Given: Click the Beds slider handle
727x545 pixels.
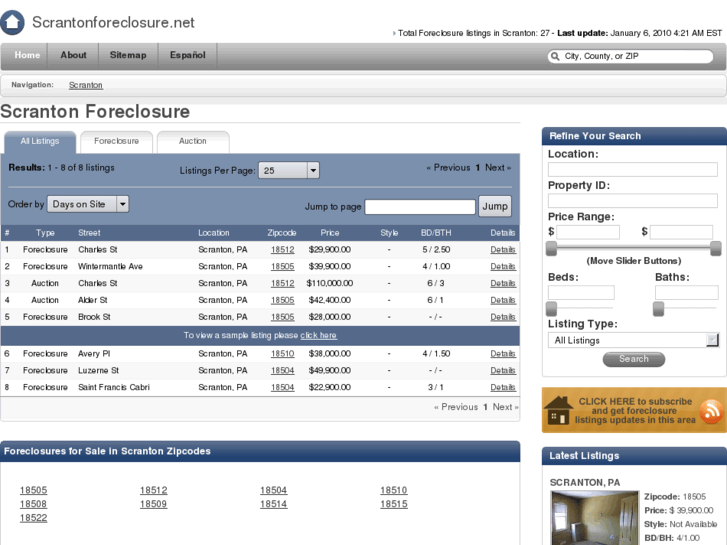Looking at the screenshot, I should click(x=551, y=308).
